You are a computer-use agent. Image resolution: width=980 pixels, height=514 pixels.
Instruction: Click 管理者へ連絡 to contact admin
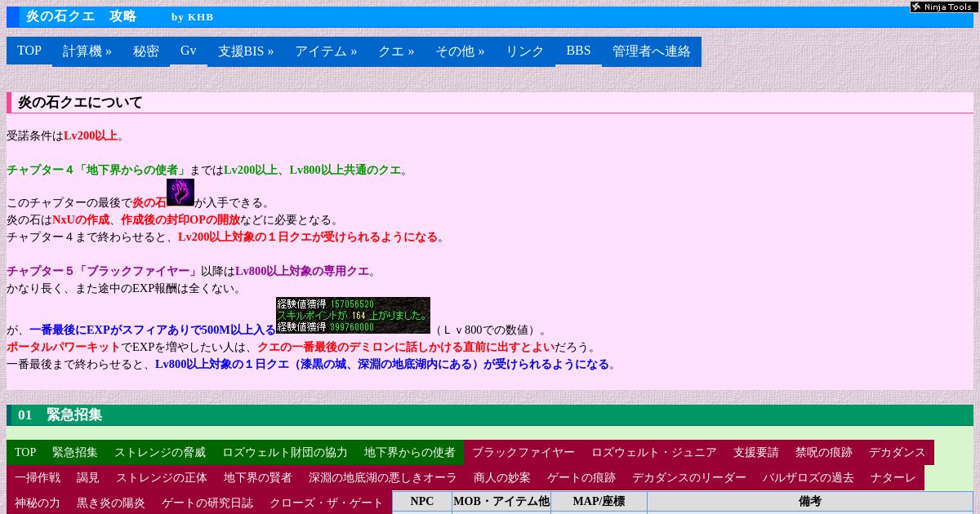coord(652,51)
